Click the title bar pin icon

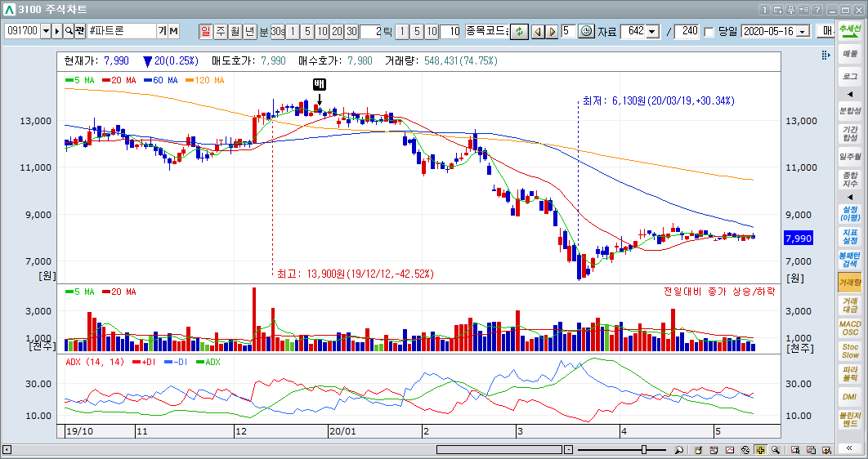(791, 10)
